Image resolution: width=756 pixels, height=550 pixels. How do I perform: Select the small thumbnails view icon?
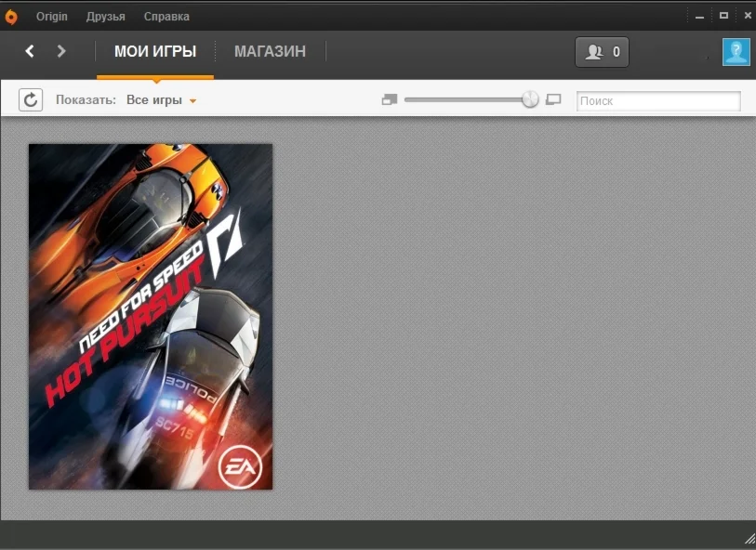389,98
